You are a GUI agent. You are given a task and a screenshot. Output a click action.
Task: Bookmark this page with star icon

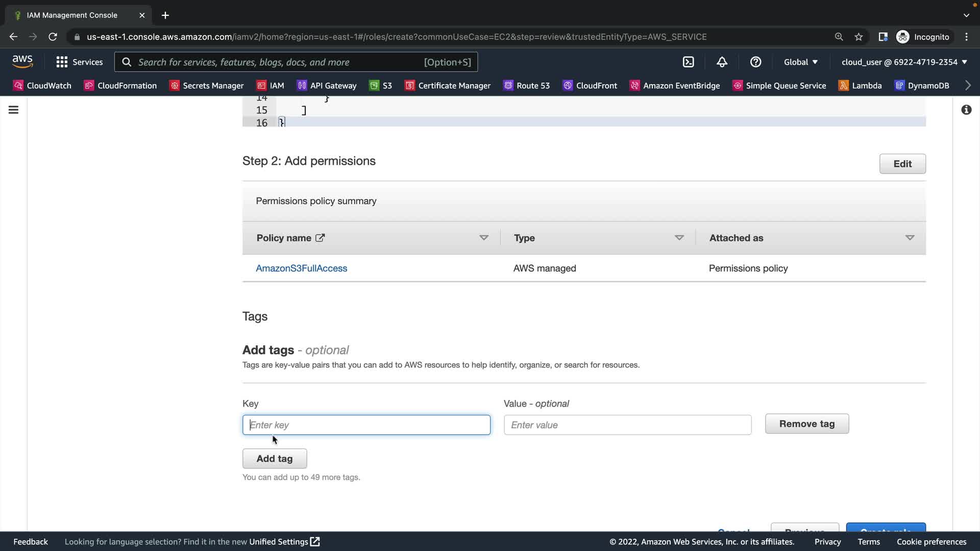coord(859,37)
